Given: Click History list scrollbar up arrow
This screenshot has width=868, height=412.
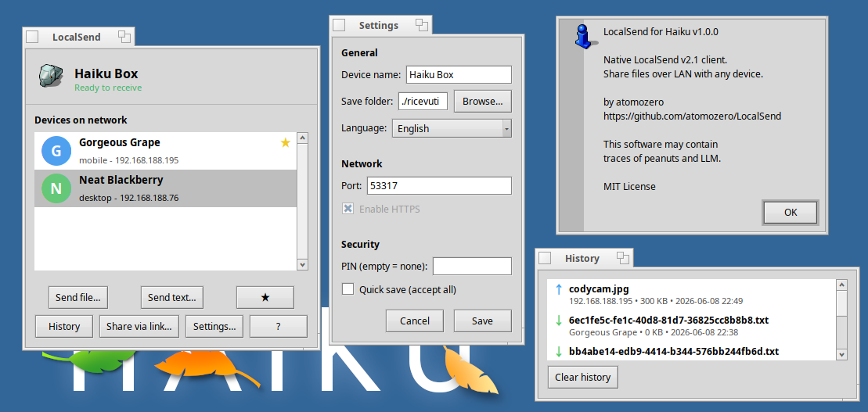Looking at the screenshot, I should pos(842,285).
